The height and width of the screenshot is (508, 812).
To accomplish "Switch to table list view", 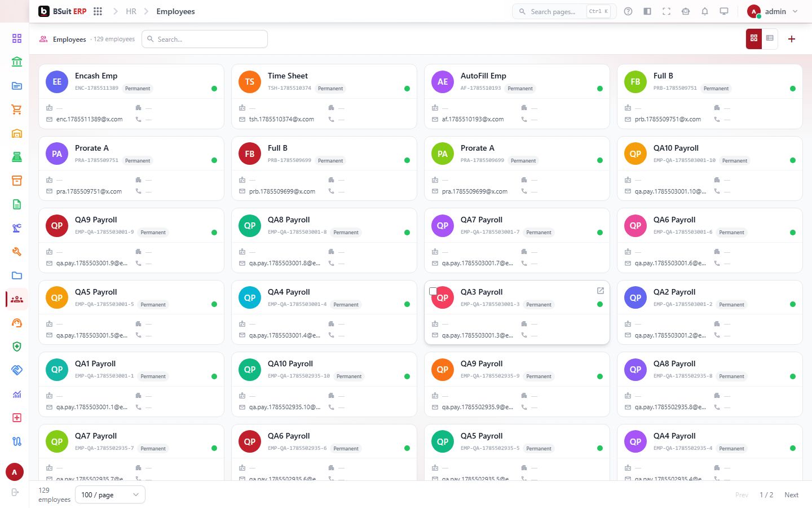I will pyautogui.click(x=770, y=38).
